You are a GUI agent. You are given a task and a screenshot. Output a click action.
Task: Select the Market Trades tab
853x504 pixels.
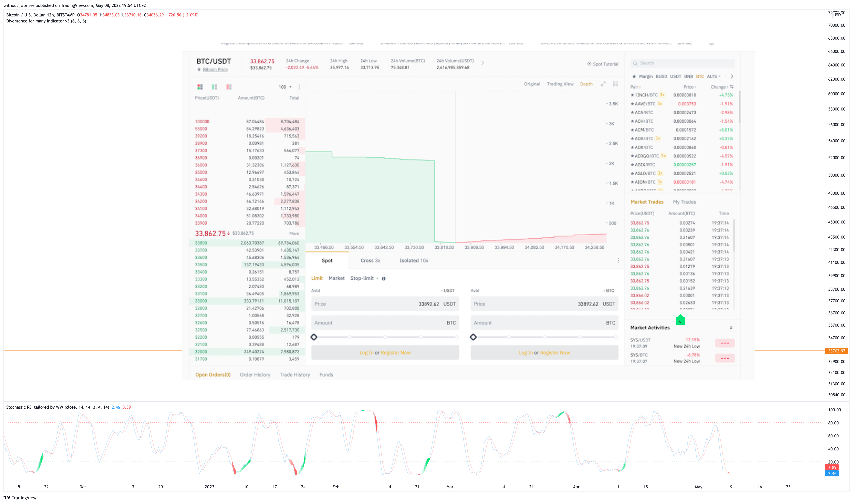point(647,202)
